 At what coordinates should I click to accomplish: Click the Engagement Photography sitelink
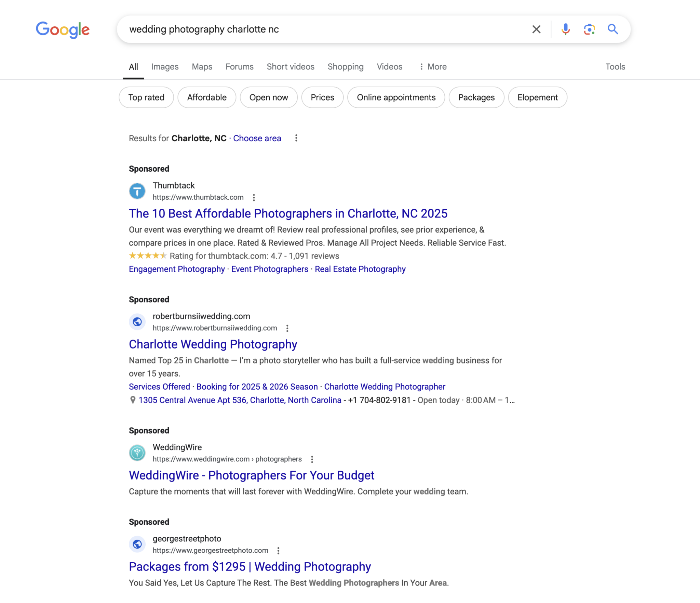click(177, 269)
